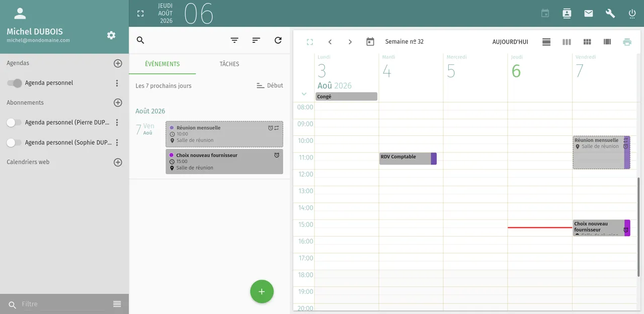Switch to day view icon
644x314 pixels.
[x=546, y=42]
